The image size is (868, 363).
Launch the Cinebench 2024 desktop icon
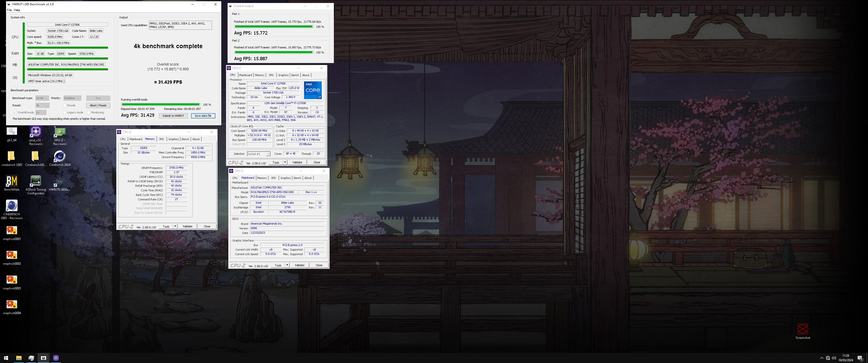pos(60,158)
